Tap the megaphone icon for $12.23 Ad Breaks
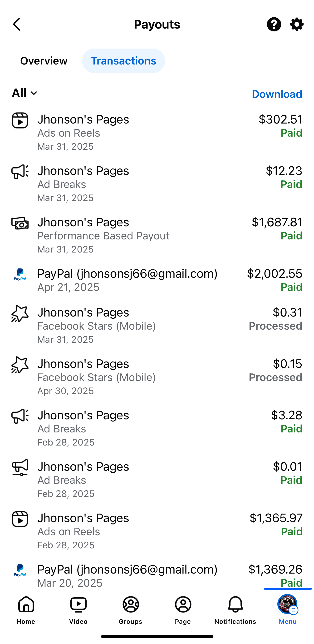 click(20, 172)
